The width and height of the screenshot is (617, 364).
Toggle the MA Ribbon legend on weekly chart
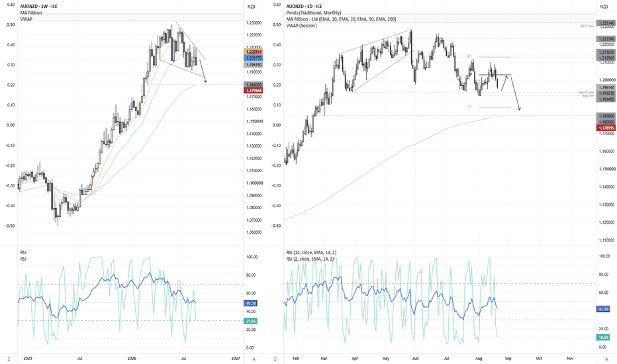tap(31, 13)
